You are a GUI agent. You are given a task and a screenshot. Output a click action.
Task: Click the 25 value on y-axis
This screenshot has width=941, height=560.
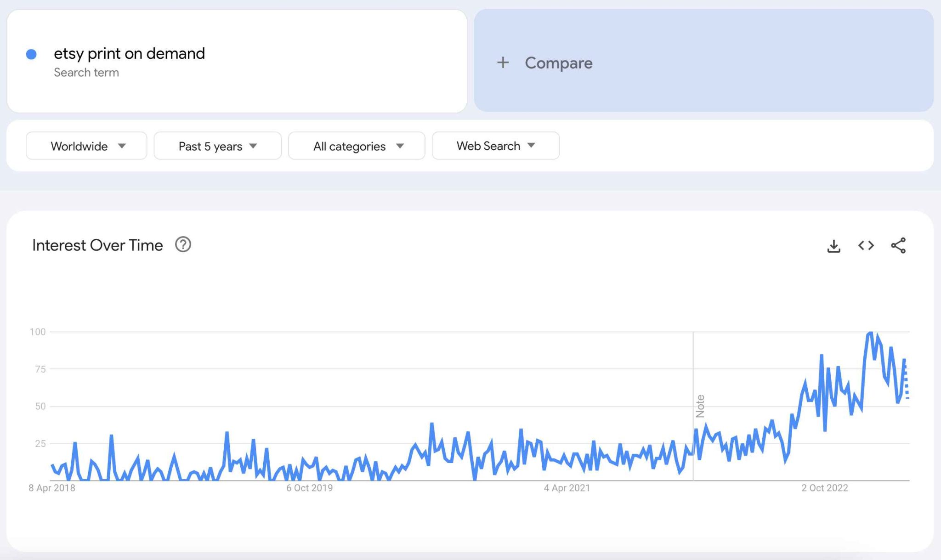(x=40, y=444)
